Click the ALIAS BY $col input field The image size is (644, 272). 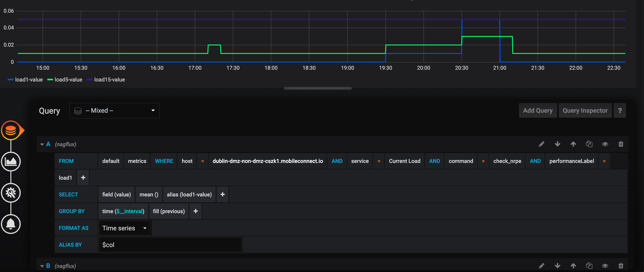[170, 245]
